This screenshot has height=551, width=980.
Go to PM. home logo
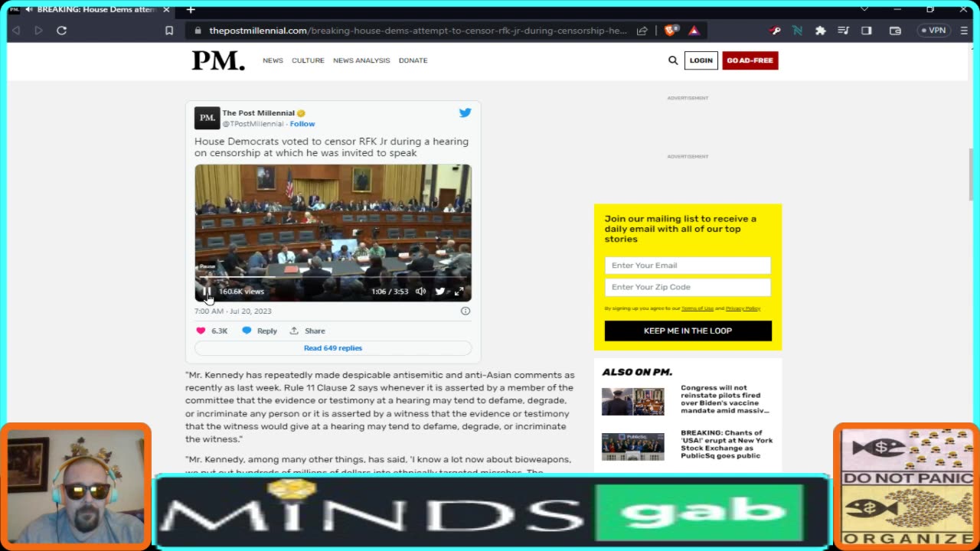[218, 60]
